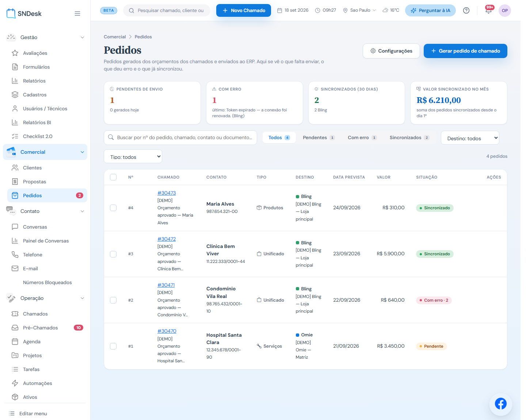Open Telefone in the sidebar

point(33,255)
